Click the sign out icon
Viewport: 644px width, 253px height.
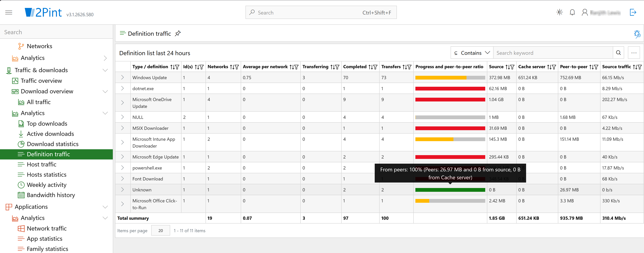point(633,12)
